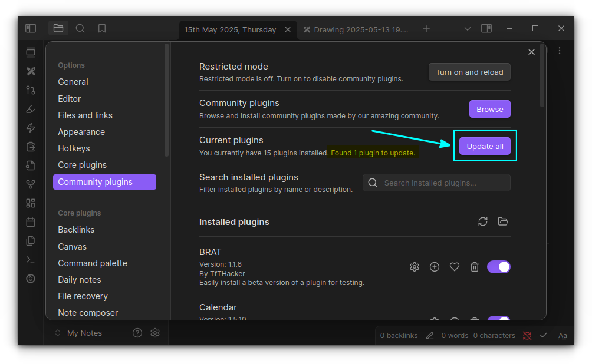The width and height of the screenshot is (592, 364).
Task: Browse community plugins
Action: pyautogui.click(x=489, y=109)
